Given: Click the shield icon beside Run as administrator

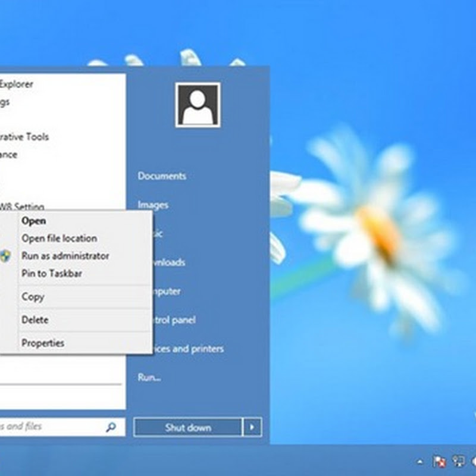Looking at the screenshot, I should [8, 256].
